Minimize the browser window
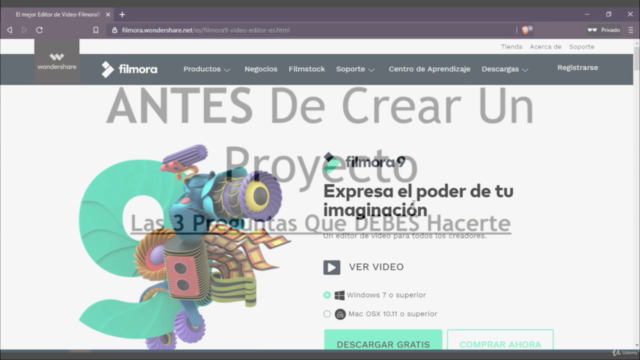This screenshot has height=360, width=640. coord(587,14)
